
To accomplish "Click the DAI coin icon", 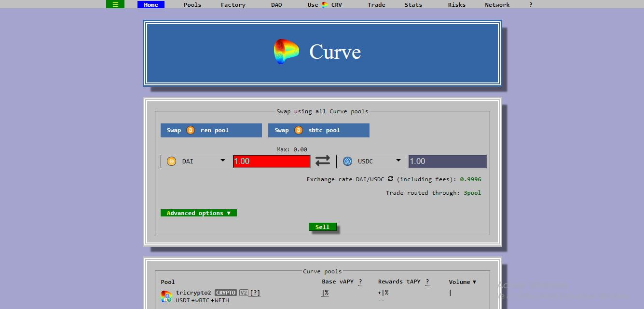I will pos(171,161).
